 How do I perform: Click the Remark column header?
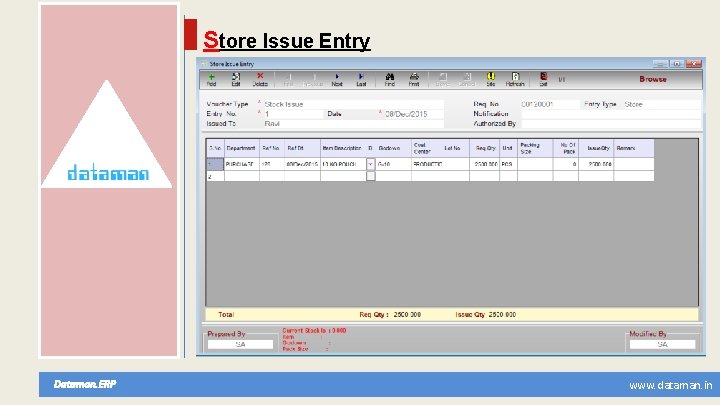point(634,148)
